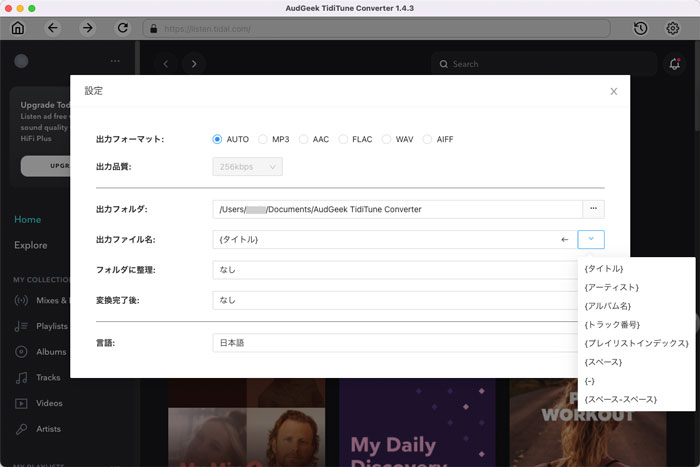Click the output folder path field
The image size is (700, 467).
tap(397, 209)
